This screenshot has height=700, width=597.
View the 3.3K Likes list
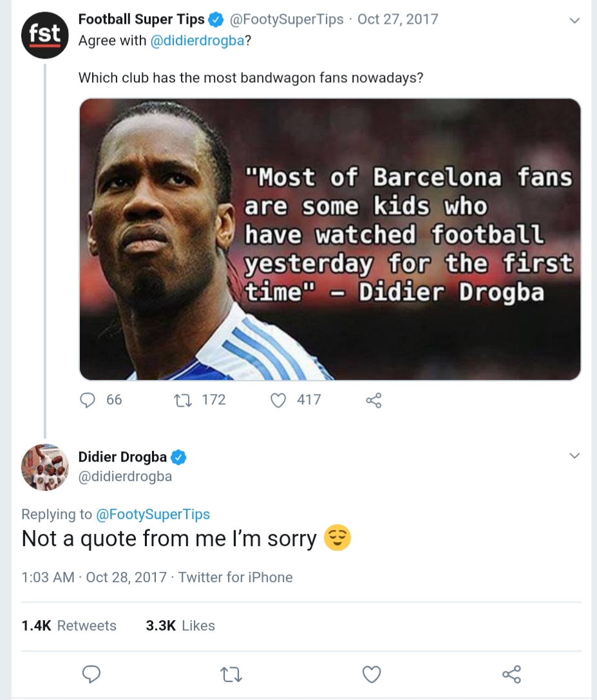tap(180, 625)
